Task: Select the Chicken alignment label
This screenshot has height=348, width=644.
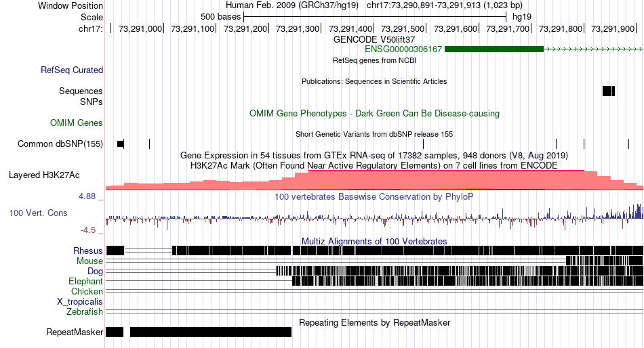Action: click(87, 291)
